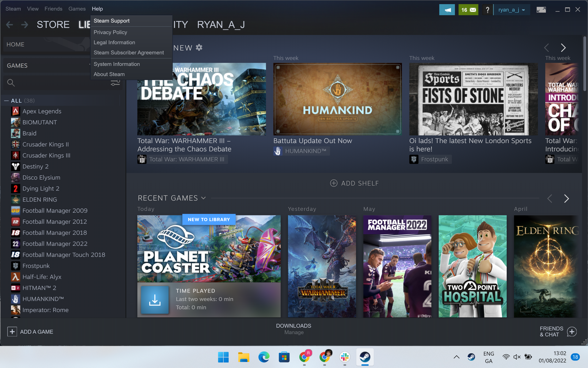Open Privacy Policy menu entry

pyautogui.click(x=131, y=32)
